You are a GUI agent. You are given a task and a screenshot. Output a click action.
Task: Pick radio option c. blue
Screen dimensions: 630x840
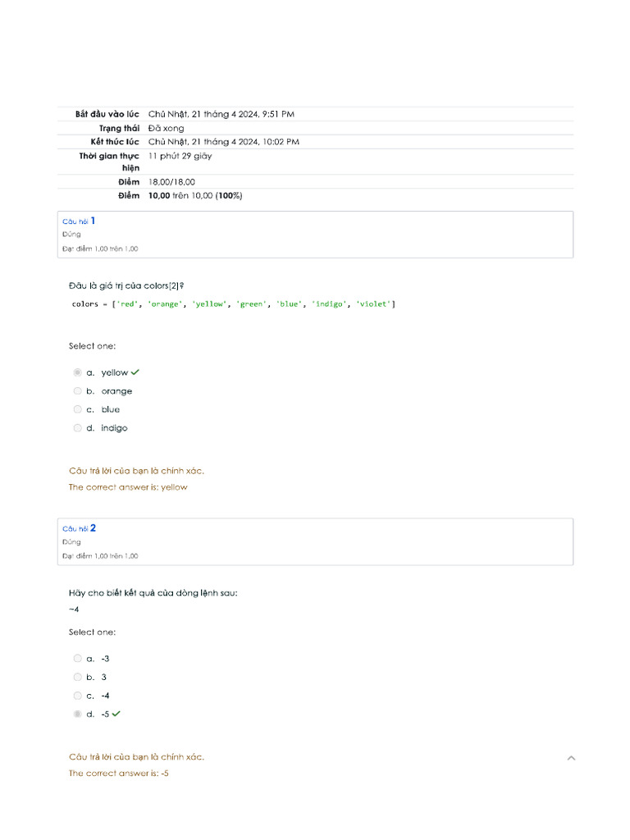coord(78,409)
